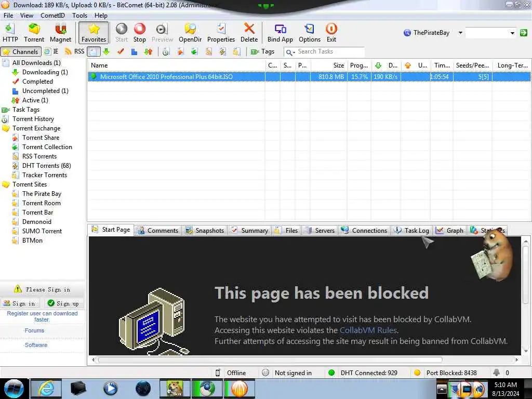The width and height of the screenshot is (532, 399).
Task: Open ThePirateBay search engine dropdown
Action: click(460, 33)
